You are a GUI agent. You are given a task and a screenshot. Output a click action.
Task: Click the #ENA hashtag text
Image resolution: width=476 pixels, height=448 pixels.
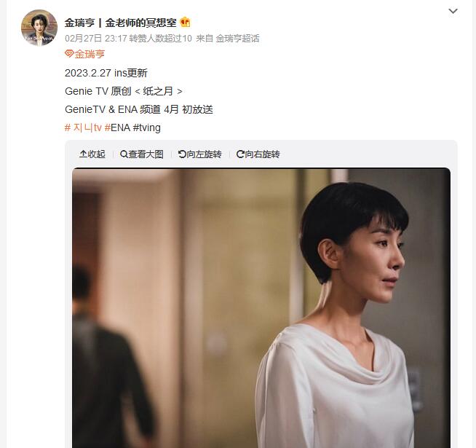click(117, 127)
